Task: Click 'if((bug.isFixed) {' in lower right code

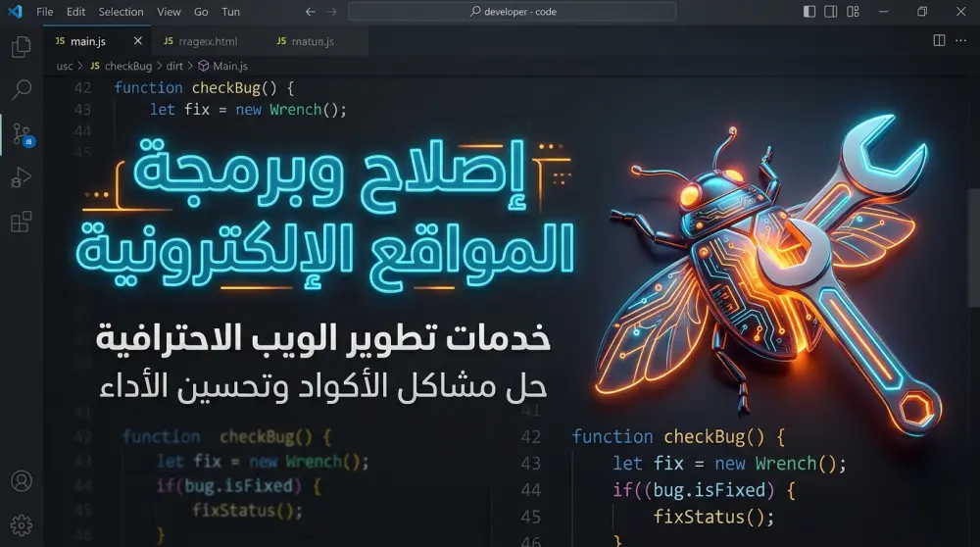Action: click(x=704, y=490)
